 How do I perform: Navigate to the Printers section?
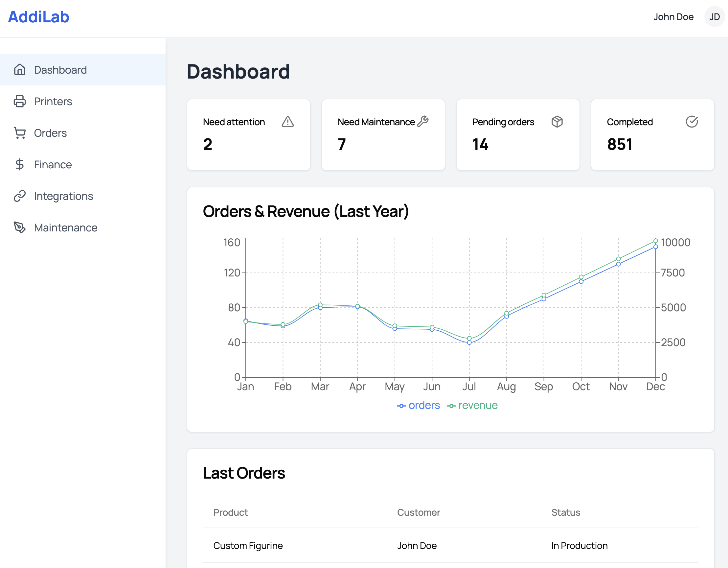tap(53, 101)
